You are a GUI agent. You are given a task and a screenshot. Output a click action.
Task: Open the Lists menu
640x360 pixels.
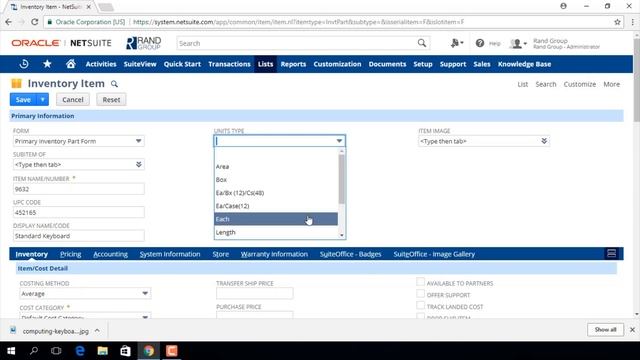tap(265, 64)
